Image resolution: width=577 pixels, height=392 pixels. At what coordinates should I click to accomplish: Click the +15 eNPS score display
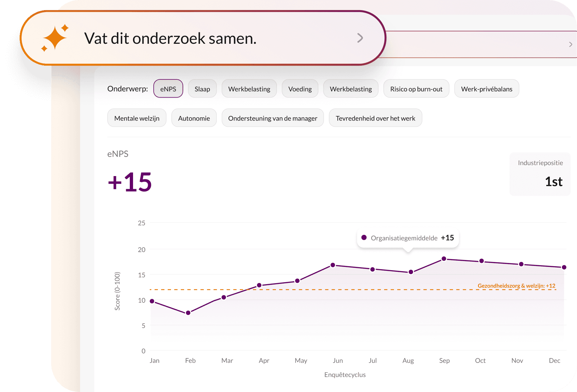[x=130, y=182]
